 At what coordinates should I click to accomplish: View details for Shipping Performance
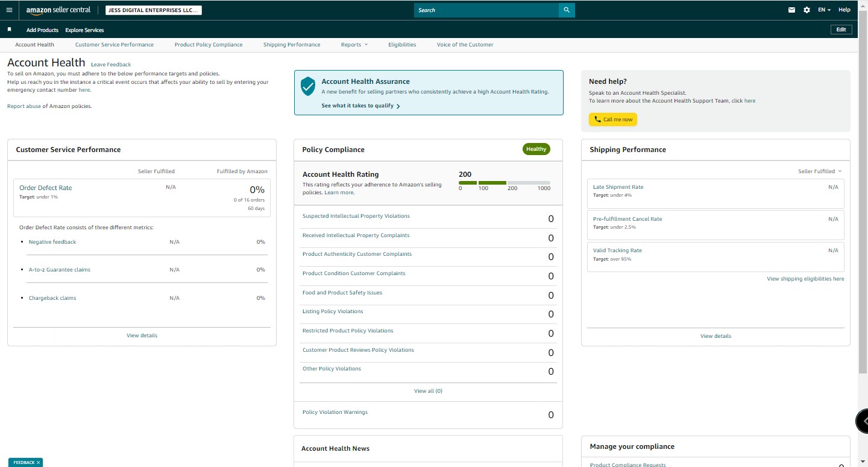pos(715,336)
